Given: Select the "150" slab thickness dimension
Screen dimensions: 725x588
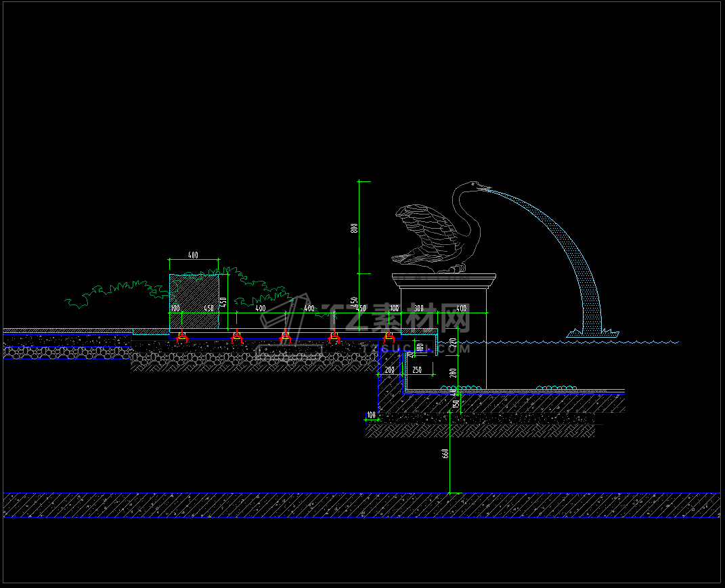Looking at the screenshot, I should (x=456, y=403).
